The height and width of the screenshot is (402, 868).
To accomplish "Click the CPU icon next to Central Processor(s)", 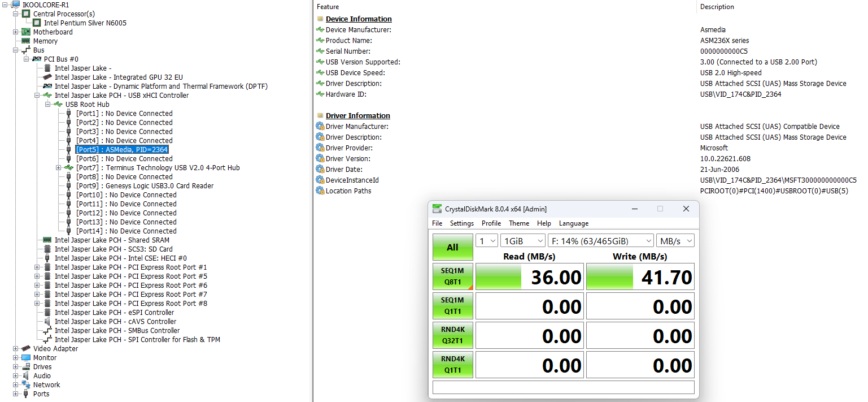I will [26, 14].
